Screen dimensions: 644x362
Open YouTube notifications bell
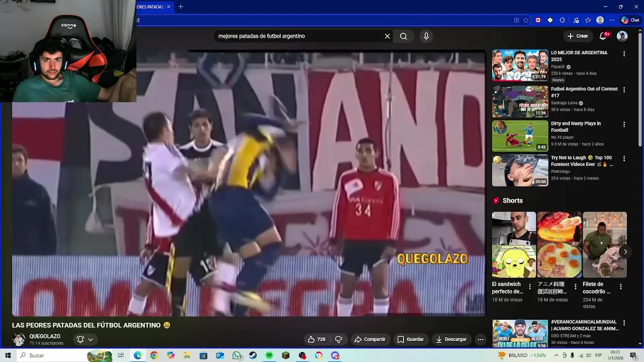[604, 36]
